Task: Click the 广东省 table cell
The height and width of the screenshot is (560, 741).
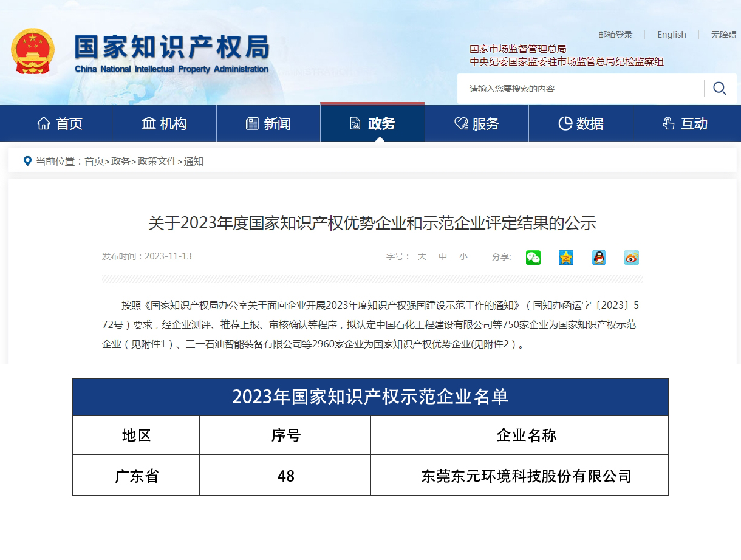Action: [137, 476]
